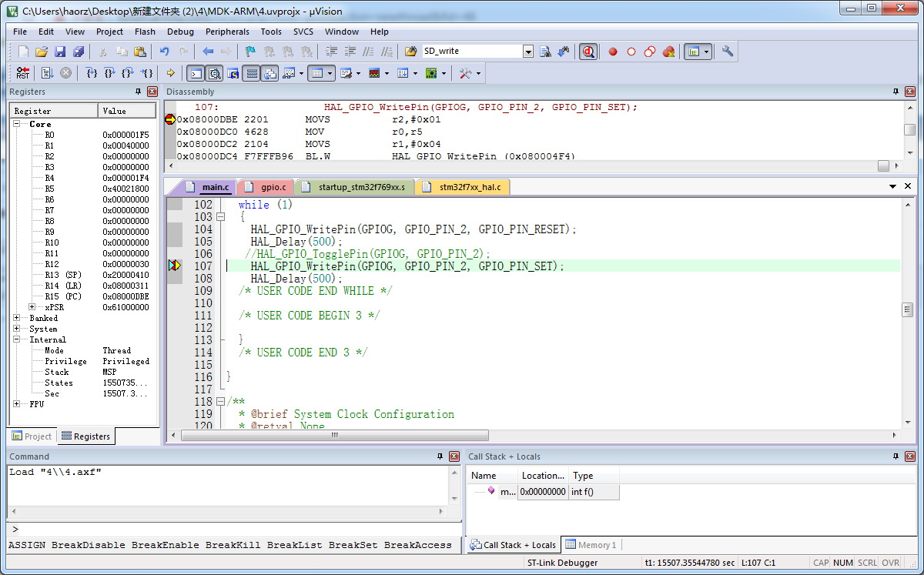Click the New file icon
The width and height of the screenshot is (924, 575).
[x=23, y=52]
